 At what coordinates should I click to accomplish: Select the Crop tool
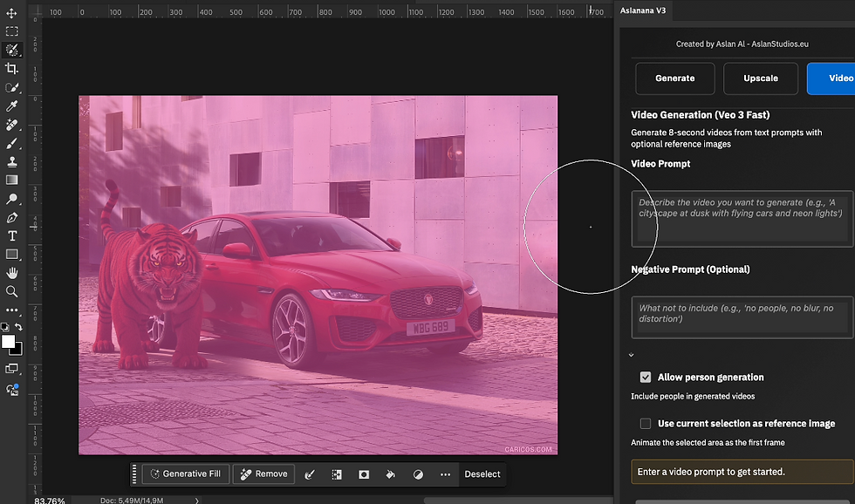pos(12,69)
